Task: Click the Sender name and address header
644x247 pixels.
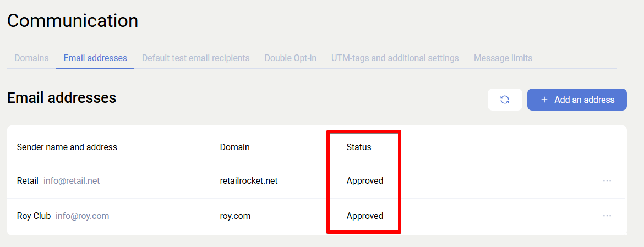Action: [67, 147]
